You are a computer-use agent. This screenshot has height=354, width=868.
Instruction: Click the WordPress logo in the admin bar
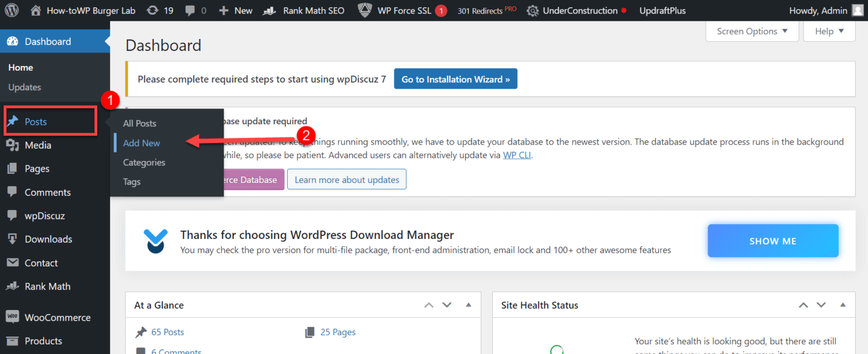(11, 10)
